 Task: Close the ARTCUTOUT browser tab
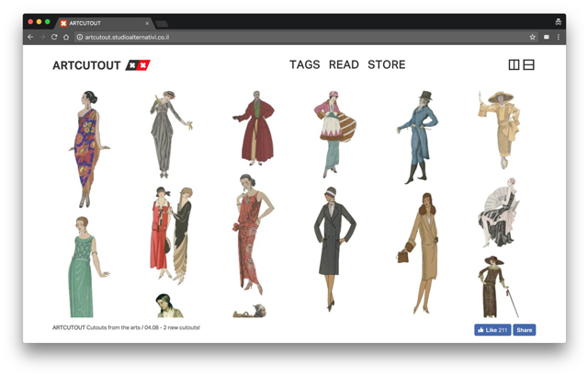coord(146,23)
